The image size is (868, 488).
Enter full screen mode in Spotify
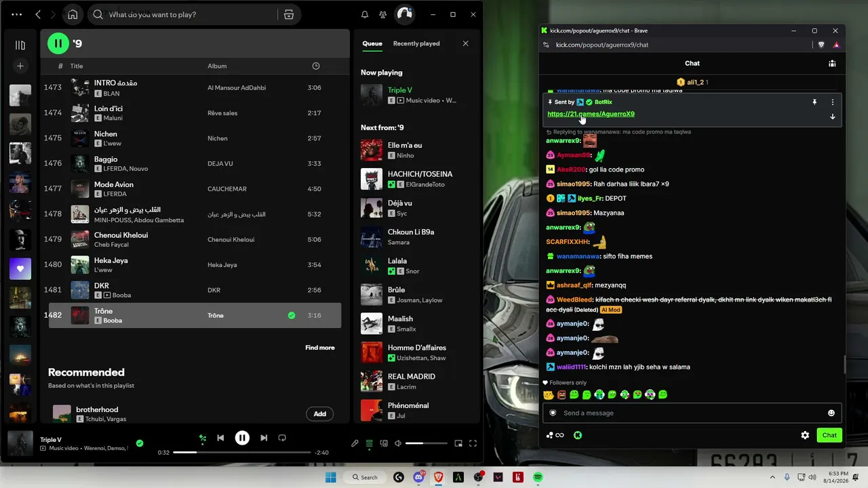point(473,443)
